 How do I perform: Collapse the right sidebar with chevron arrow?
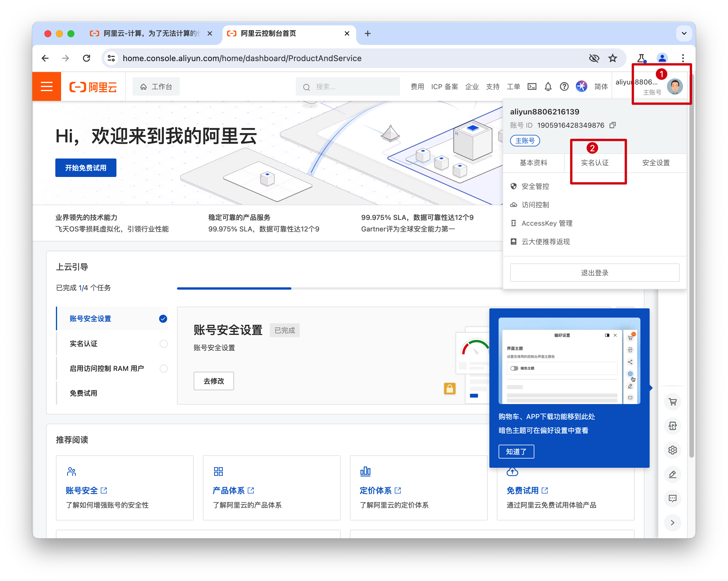coord(673,522)
